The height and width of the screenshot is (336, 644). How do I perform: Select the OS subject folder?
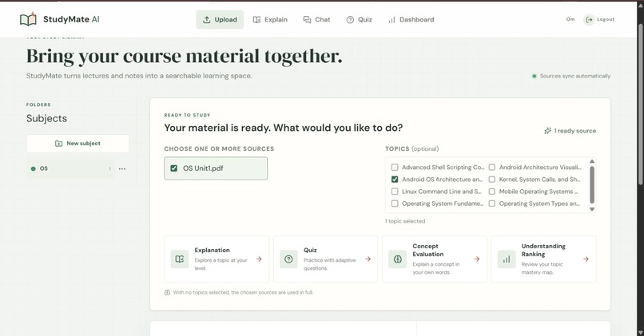70,168
